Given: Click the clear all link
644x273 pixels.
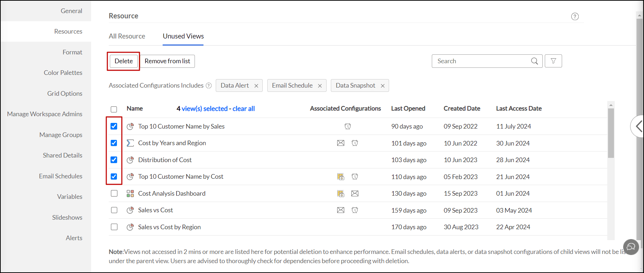Looking at the screenshot, I should pos(243,109).
